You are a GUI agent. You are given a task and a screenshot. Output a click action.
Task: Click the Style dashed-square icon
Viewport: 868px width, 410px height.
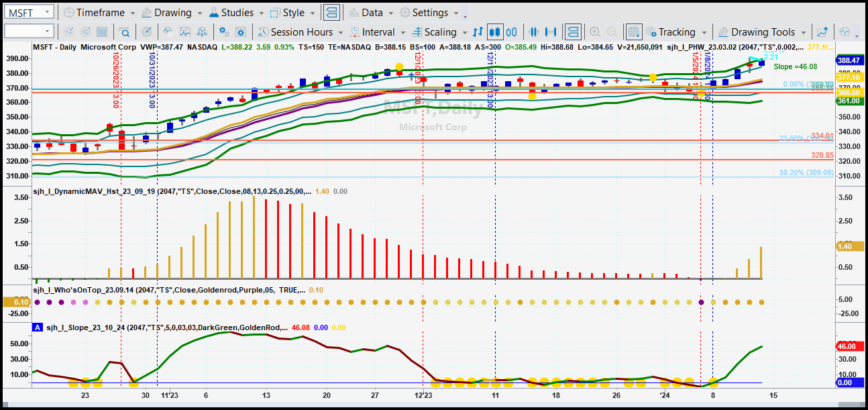[275, 12]
